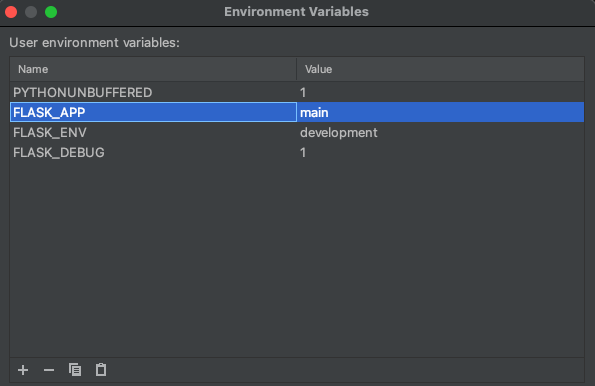This screenshot has width=595, height=386.
Task: Remove selected variable with minus icon
Action: click(49, 370)
